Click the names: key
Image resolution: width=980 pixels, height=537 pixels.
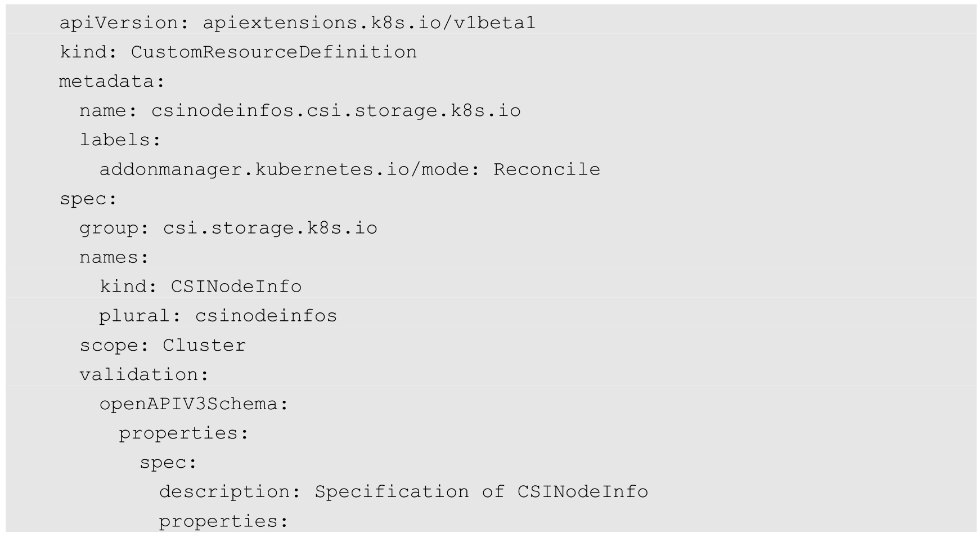click(114, 257)
